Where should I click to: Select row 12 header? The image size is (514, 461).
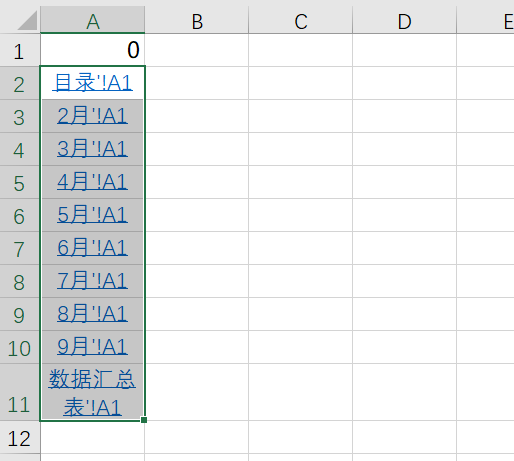(20, 437)
